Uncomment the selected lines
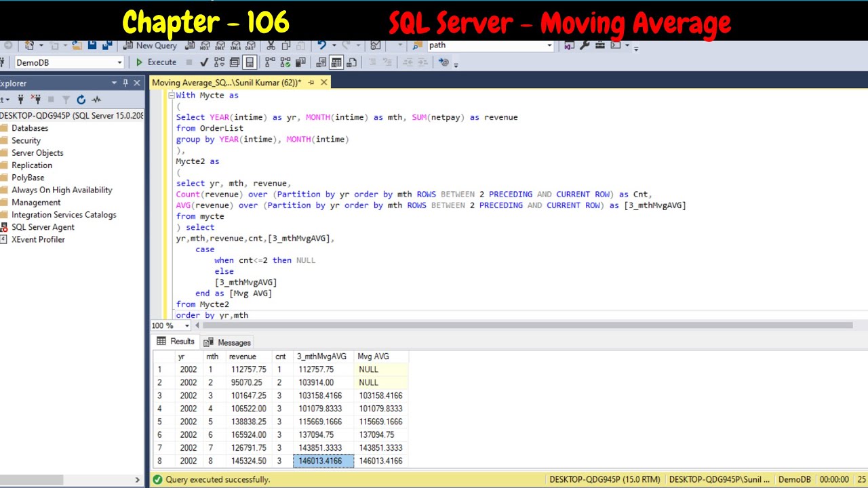Image resolution: width=868 pixels, height=488 pixels. click(x=387, y=62)
